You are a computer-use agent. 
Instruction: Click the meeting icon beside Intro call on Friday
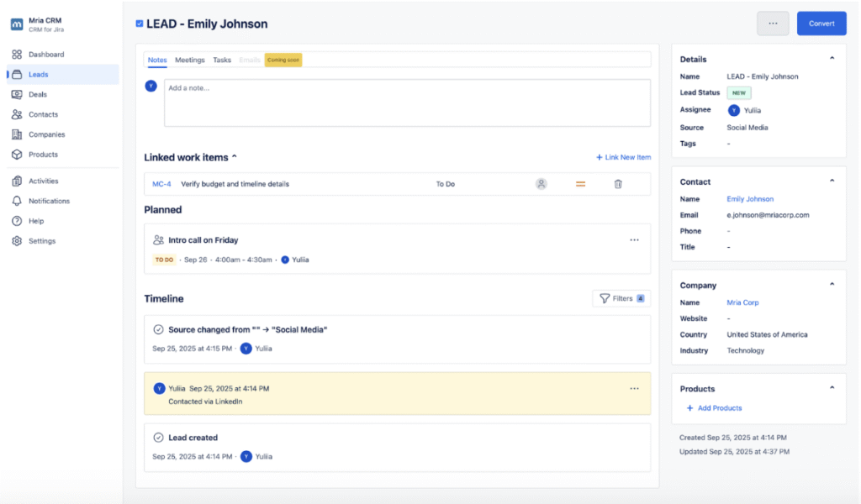(x=158, y=239)
